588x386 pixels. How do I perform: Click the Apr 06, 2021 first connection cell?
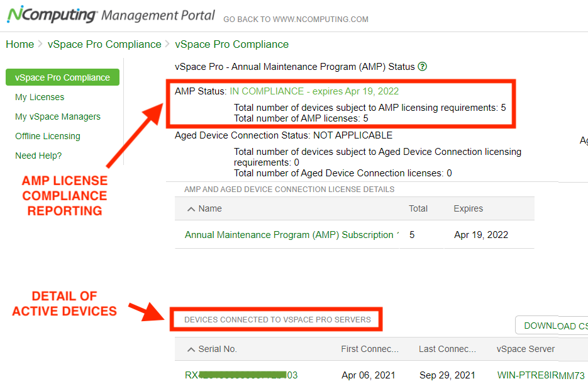click(x=369, y=375)
